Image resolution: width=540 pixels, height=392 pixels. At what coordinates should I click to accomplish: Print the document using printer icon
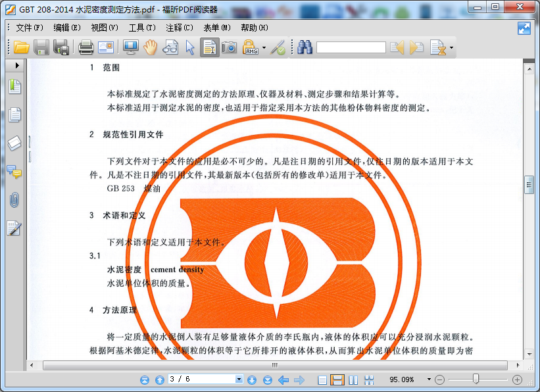[86, 47]
